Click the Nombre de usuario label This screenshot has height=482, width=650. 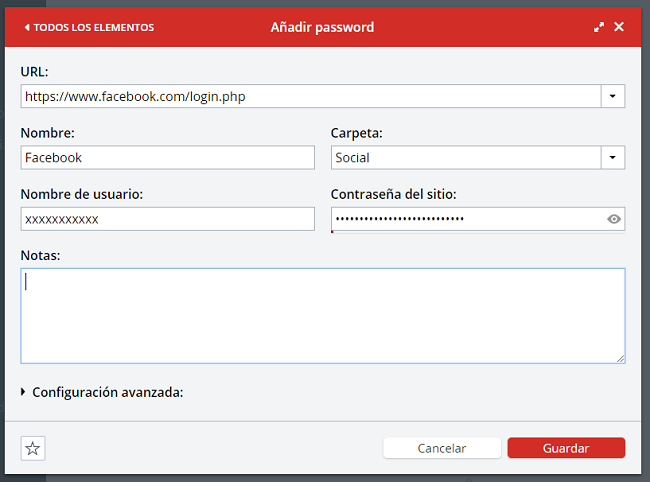(81, 194)
